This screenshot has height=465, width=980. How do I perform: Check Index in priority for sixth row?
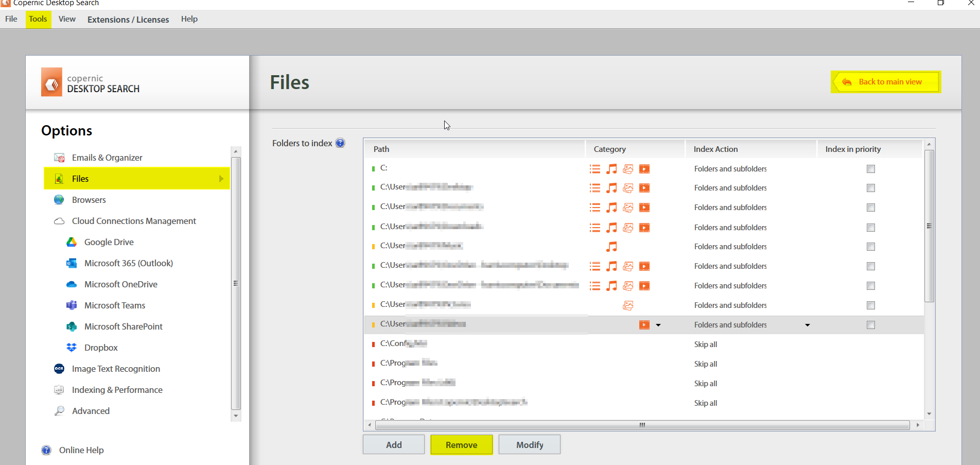pyautogui.click(x=871, y=266)
